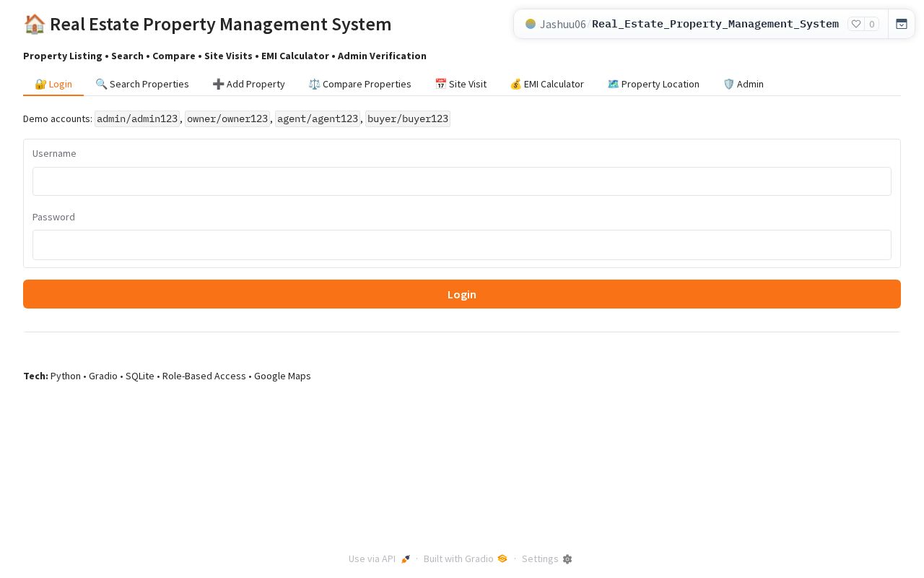The image size is (924, 578).
Task: Click the Use via API link
Action: click(379, 558)
